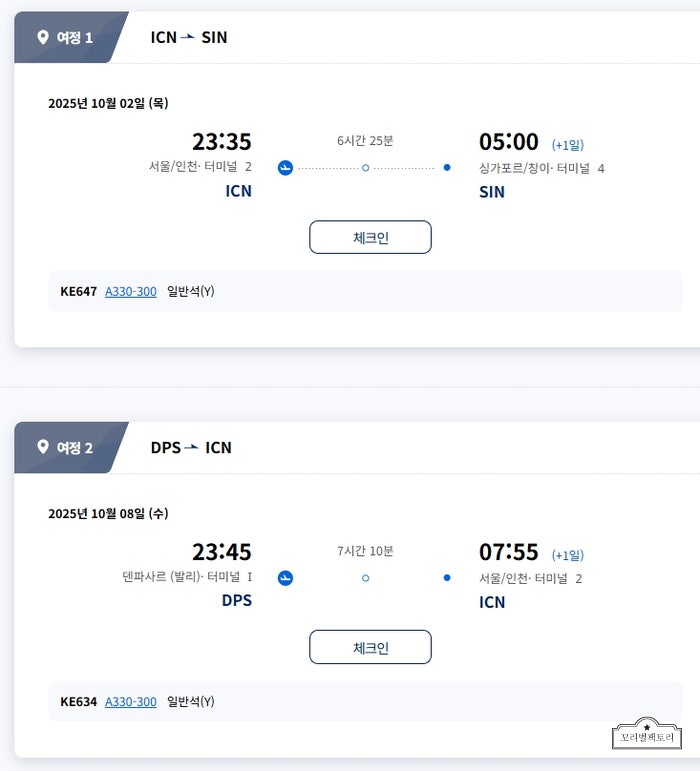
Task: Click the airplane arrow between DPS and ICN in the header
Action: click(x=192, y=447)
